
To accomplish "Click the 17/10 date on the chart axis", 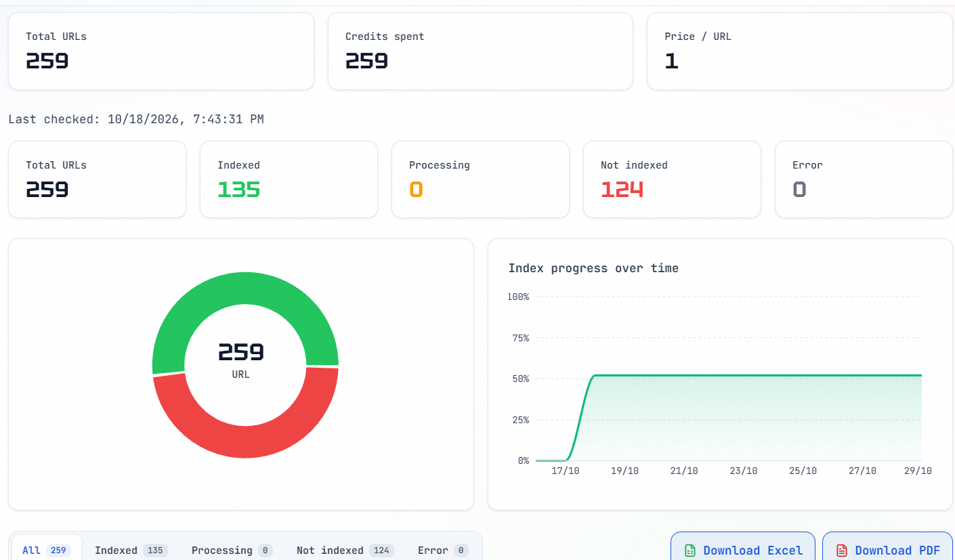I will (566, 471).
